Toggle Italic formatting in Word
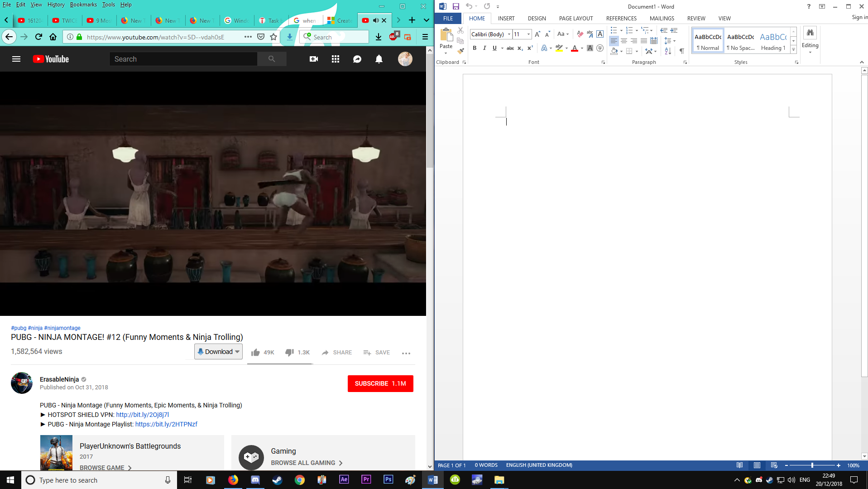Screen dimensions: 868x489 point(484,48)
